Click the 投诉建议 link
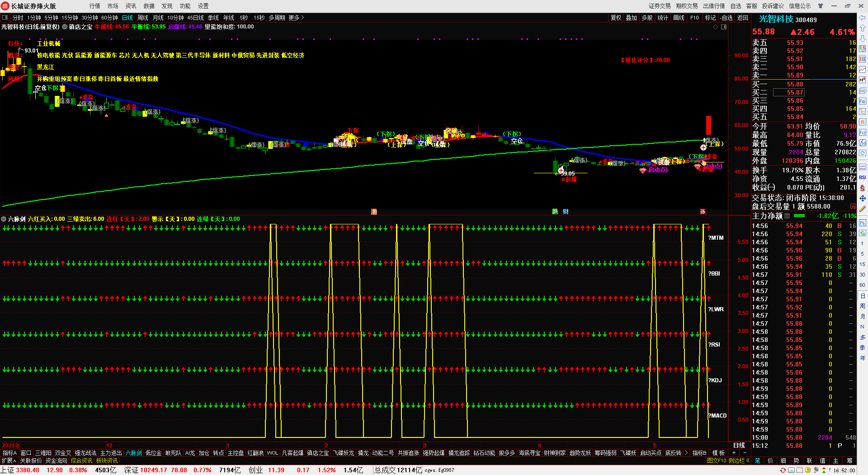The width and height of the screenshot is (868, 475). click(773, 6)
